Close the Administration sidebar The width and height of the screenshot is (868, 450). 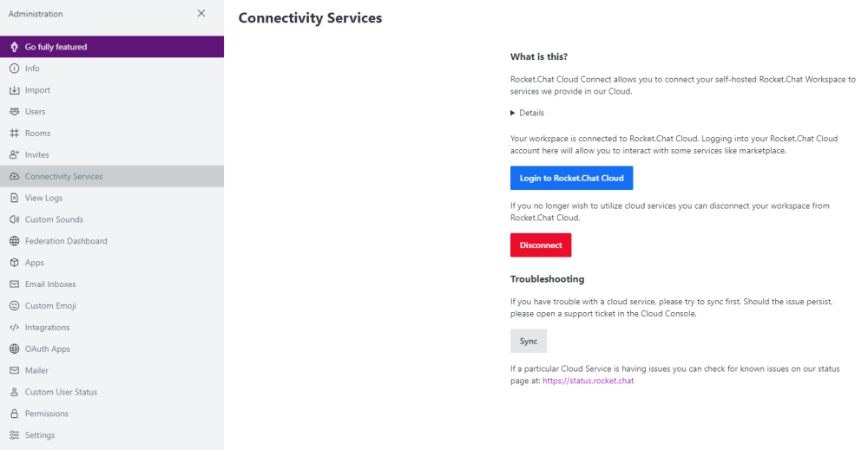coord(201,13)
